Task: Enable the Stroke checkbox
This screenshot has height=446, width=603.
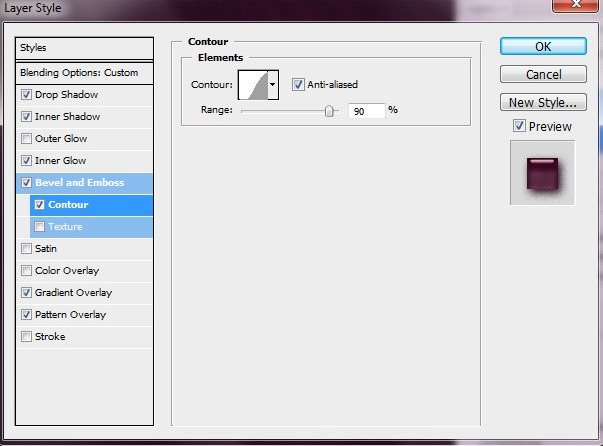Action: click(26, 337)
